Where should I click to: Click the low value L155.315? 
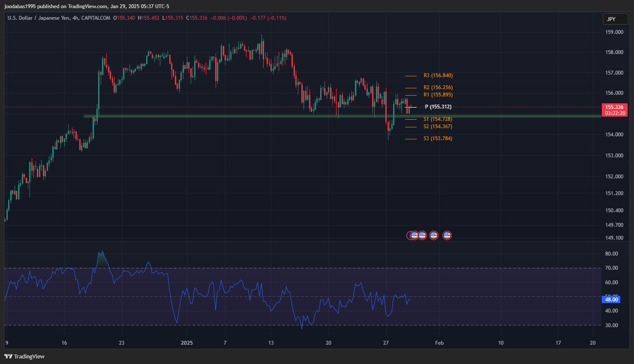(x=173, y=18)
